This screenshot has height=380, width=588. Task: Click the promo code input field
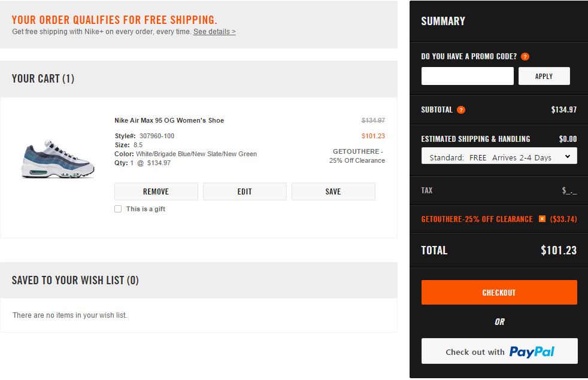tap(467, 76)
